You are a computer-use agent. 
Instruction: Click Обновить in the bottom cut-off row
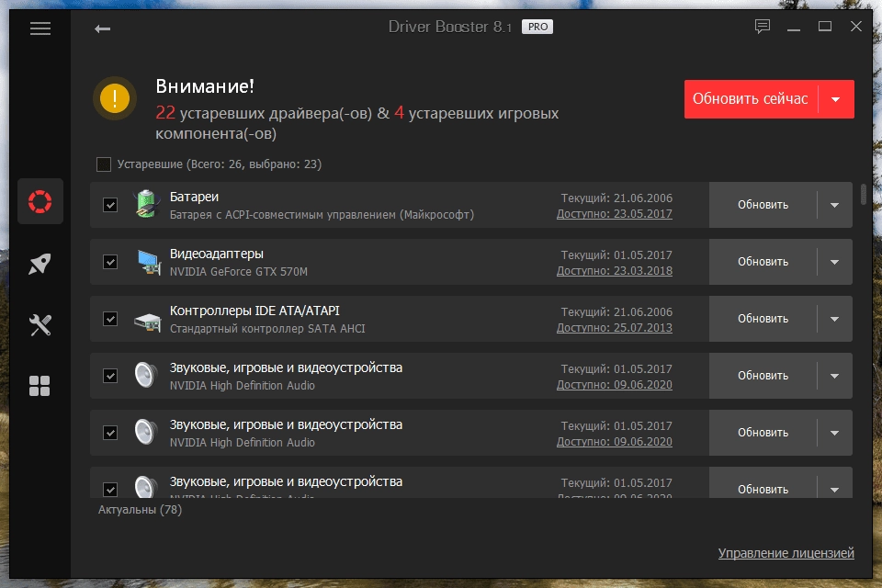coord(763,489)
